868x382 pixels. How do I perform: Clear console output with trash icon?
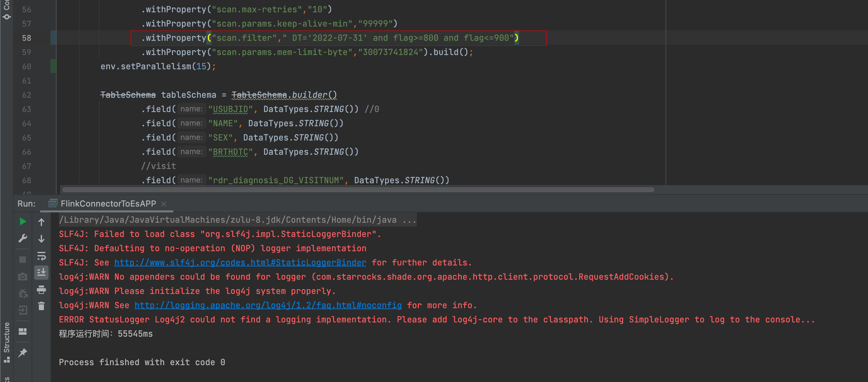(x=41, y=306)
